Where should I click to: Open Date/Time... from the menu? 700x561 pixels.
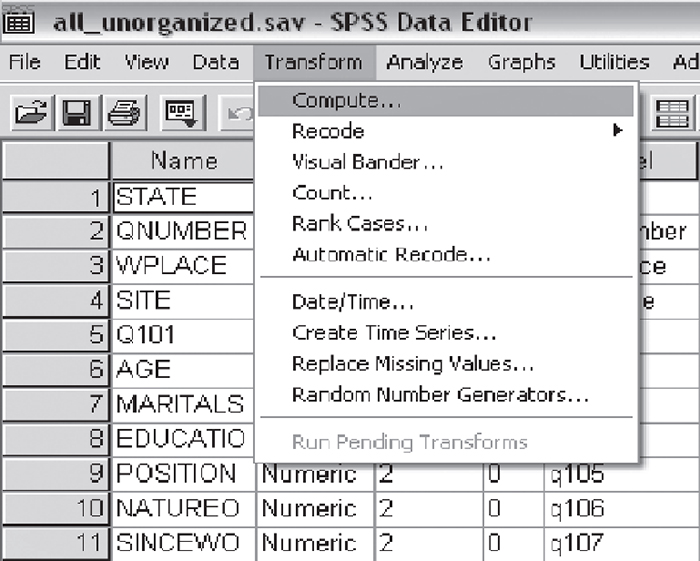[352, 302]
